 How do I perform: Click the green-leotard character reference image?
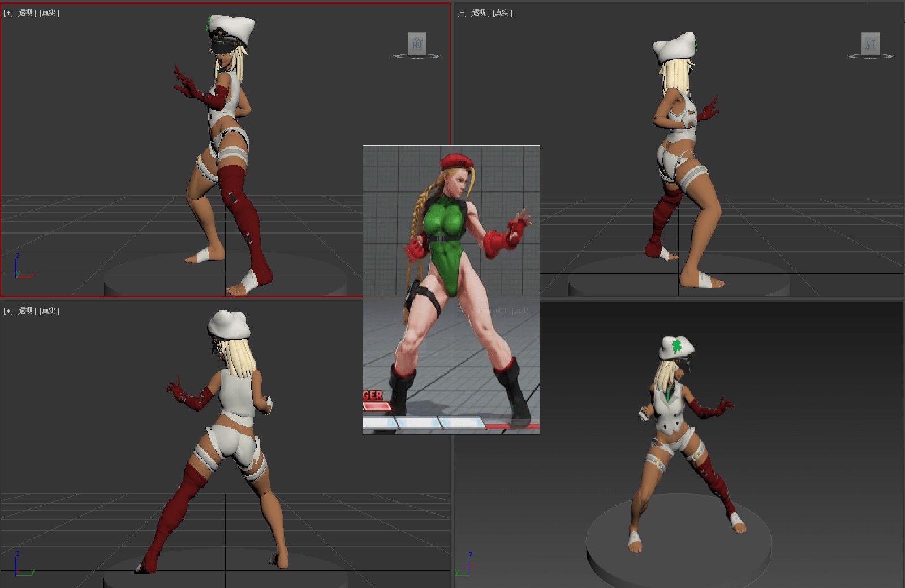point(451,289)
